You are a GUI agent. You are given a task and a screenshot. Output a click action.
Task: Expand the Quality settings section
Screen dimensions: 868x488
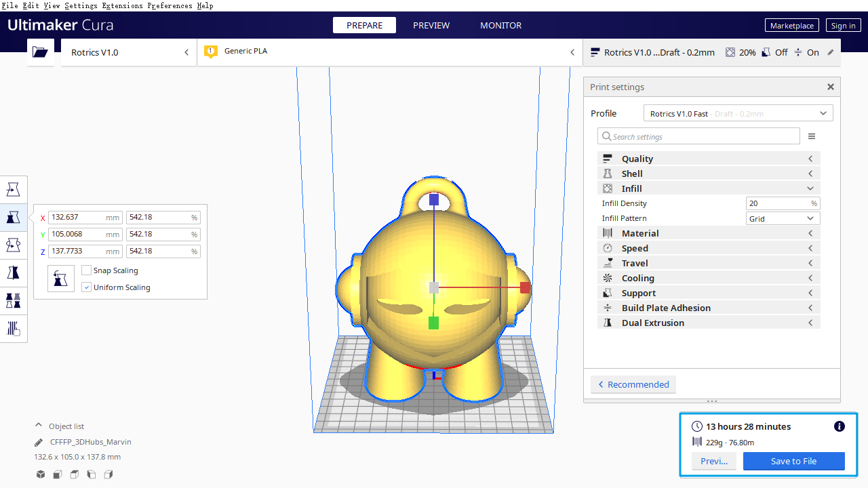[x=709, y=159]
